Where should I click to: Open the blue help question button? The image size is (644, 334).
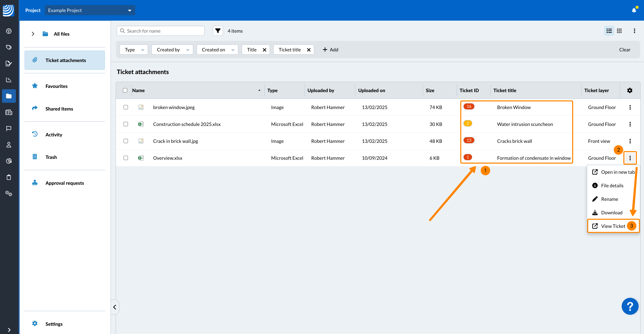[630, 306]
